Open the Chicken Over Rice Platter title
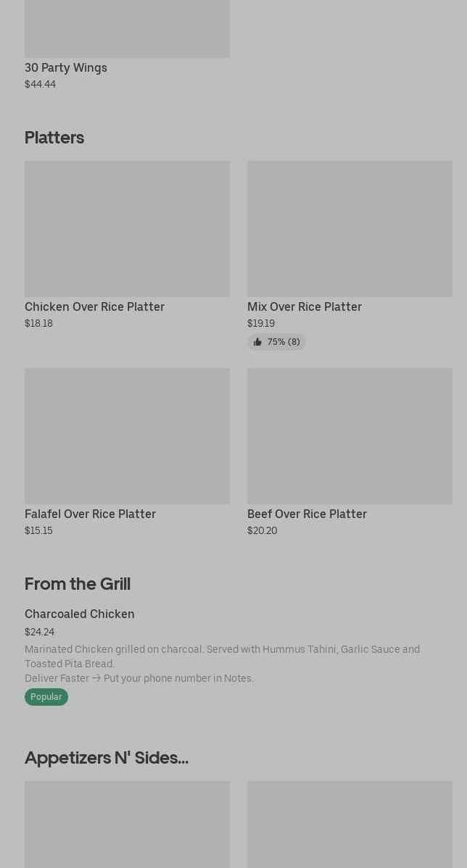 94,306
